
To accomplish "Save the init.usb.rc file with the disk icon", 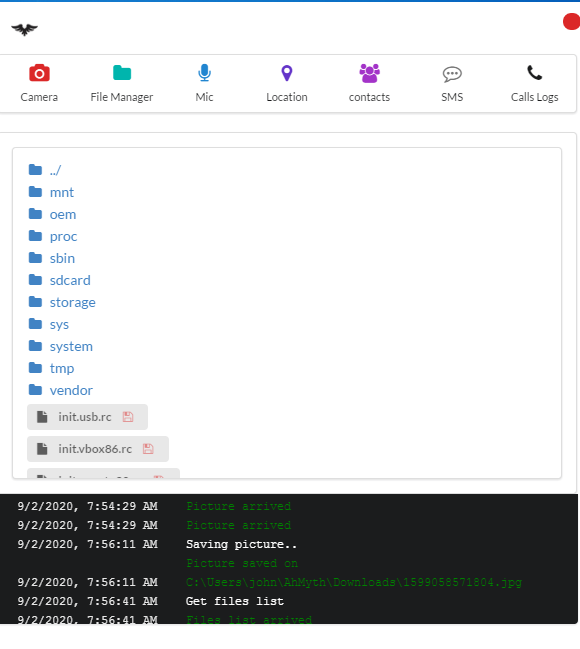I will [x=128, y=417].
